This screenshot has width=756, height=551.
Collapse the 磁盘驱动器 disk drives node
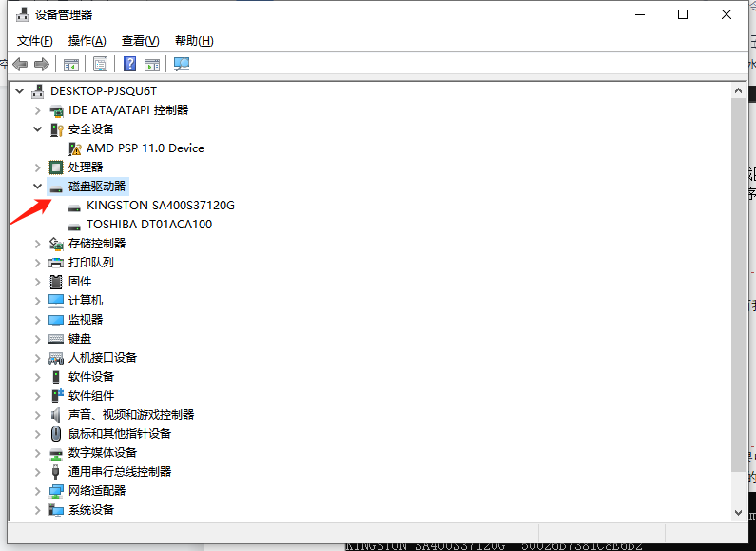(x=38, y=187)
